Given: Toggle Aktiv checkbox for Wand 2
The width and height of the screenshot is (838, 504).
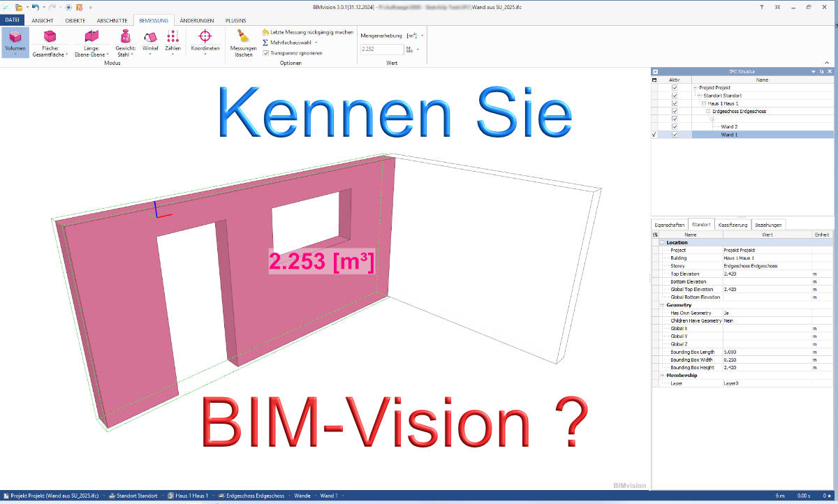Looking at the screenshot, I should [x=675, y=126].
